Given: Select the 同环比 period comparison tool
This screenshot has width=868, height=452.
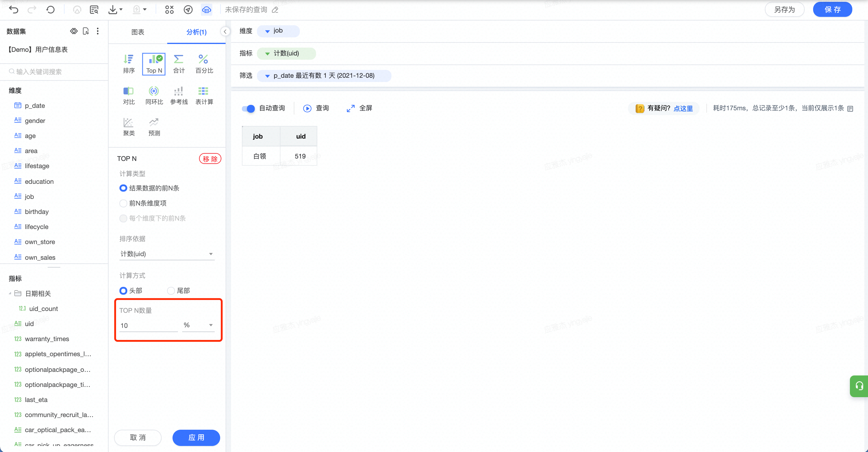Looking at the screenshot, I should pyautogui.click(x=154, y=96).
